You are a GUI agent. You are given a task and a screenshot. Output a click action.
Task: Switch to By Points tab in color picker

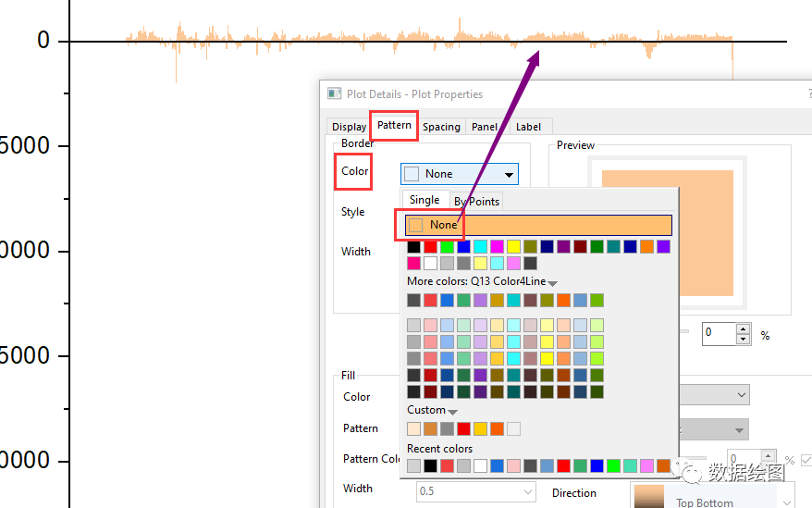[476, 201]
